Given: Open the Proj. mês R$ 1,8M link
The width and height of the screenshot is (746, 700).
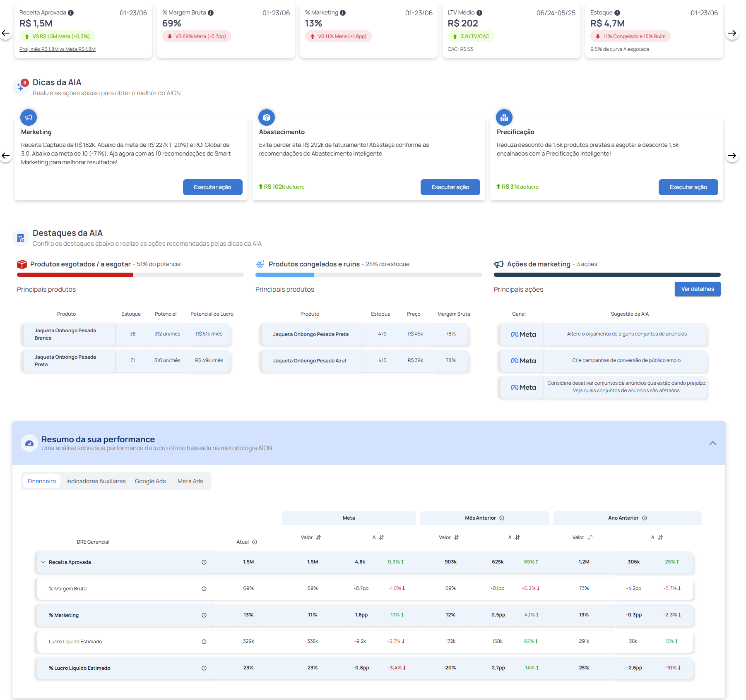Looking at the screenshot, I should point(57,49).
